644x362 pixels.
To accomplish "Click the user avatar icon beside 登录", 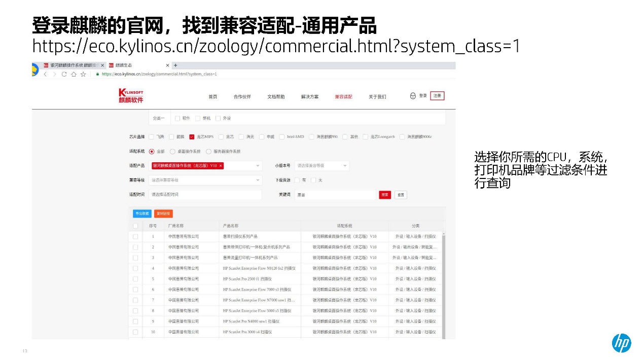I will (413, 96).
